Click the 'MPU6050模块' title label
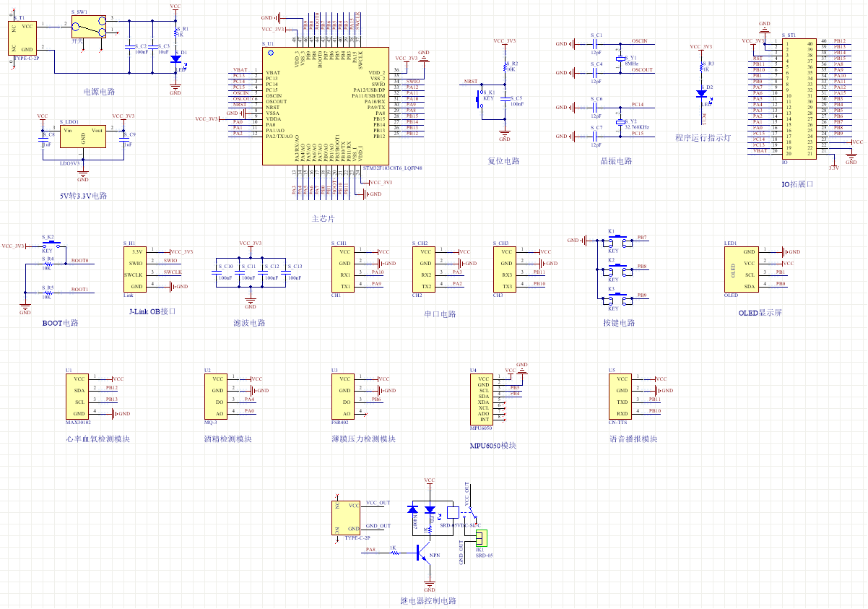The image size is (868, 609). click(x=493, y=445)
